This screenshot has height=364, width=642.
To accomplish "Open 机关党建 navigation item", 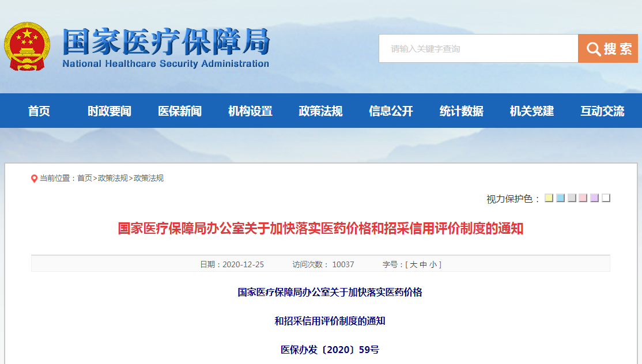I will 531,111.
